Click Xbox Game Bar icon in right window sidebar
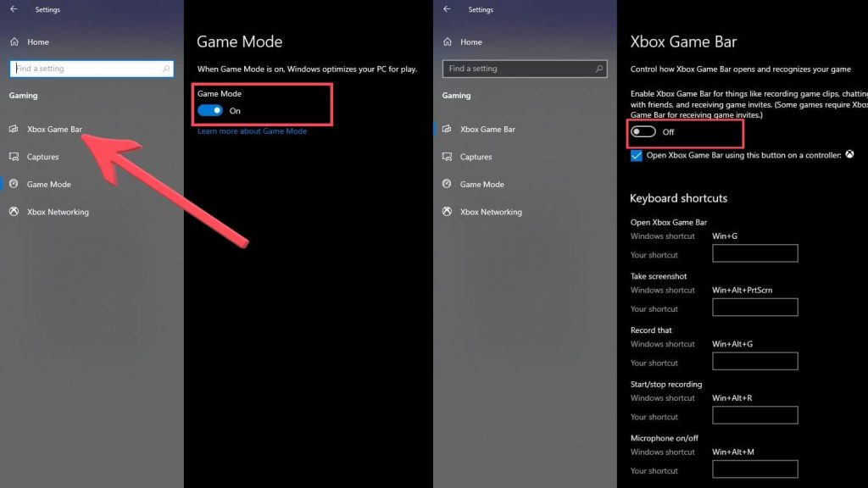868x488 pixels. pos(447,129)
